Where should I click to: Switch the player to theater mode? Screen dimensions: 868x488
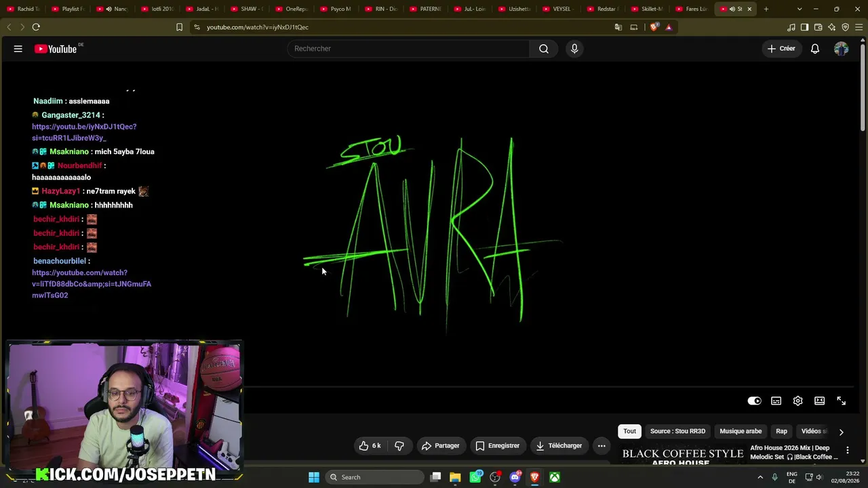click(820, 401)
